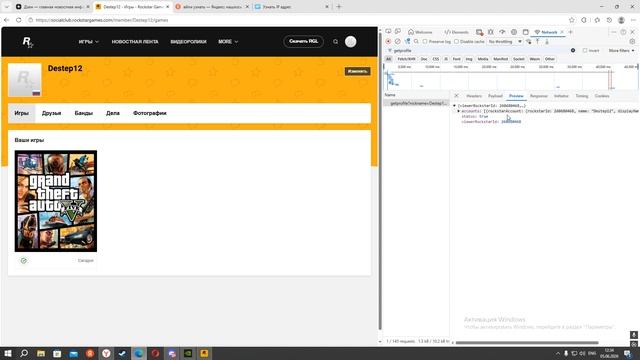This screenshot has height=360, width=640.
Task: Expand the MORE menu in site header
Action: [x=228, y=42]
